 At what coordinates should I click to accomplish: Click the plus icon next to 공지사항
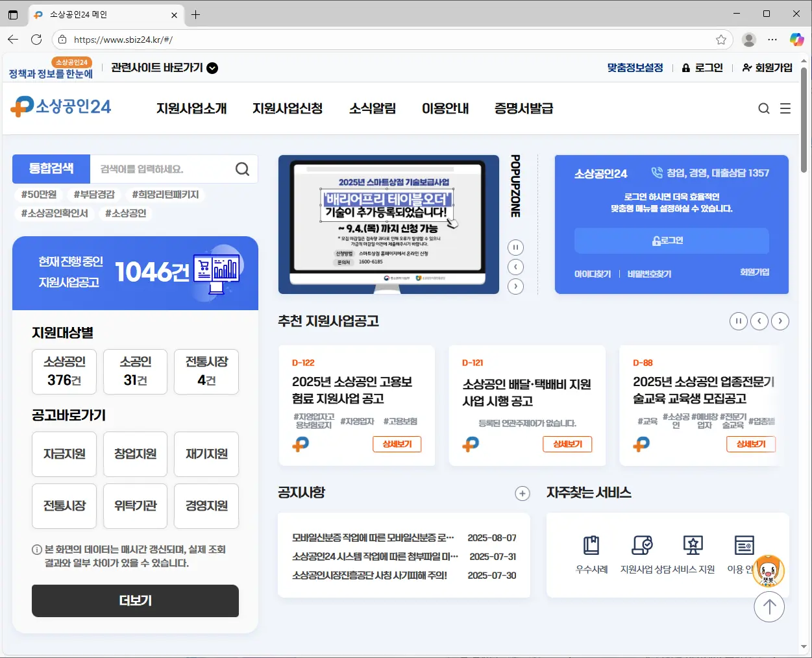pos(523,494)
